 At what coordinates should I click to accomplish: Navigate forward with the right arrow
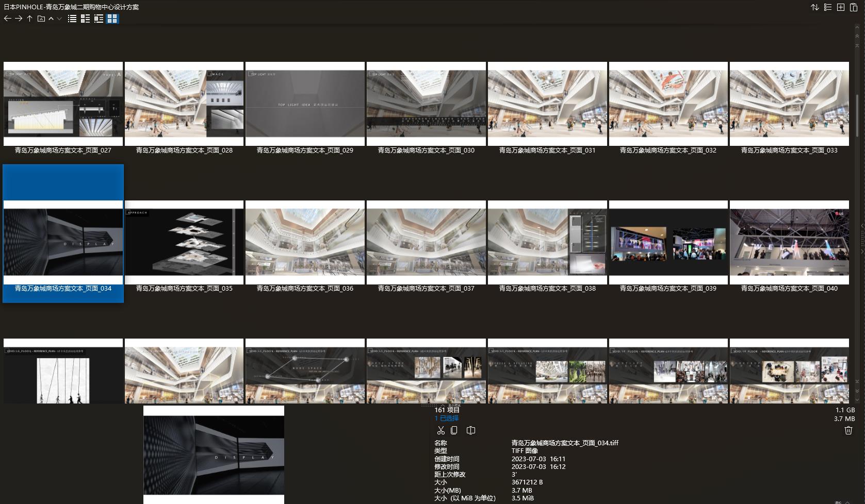point(19,19)
